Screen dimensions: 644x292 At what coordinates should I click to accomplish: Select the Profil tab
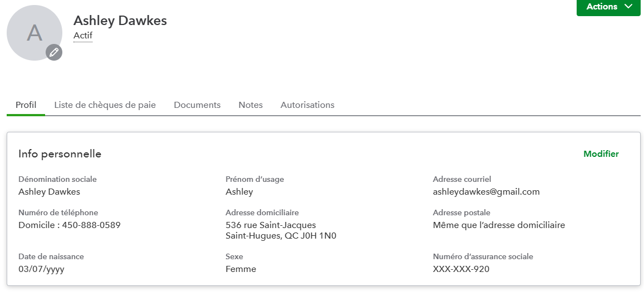click(26, 105)
